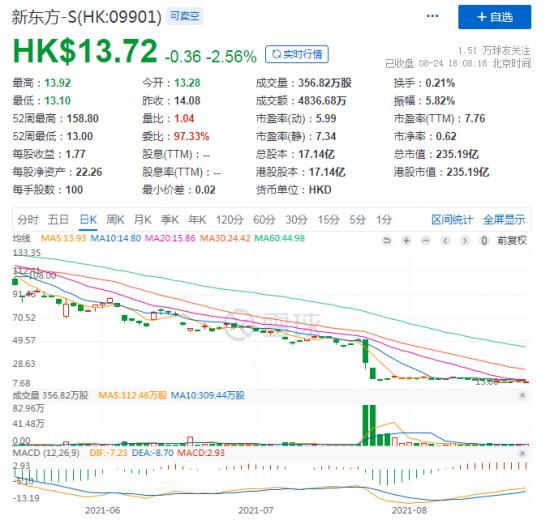Click the 市盈率(TTM) 7.76 value
This screenshot has width=550, height=520.
pyautogui.click(x=475, y=119)
